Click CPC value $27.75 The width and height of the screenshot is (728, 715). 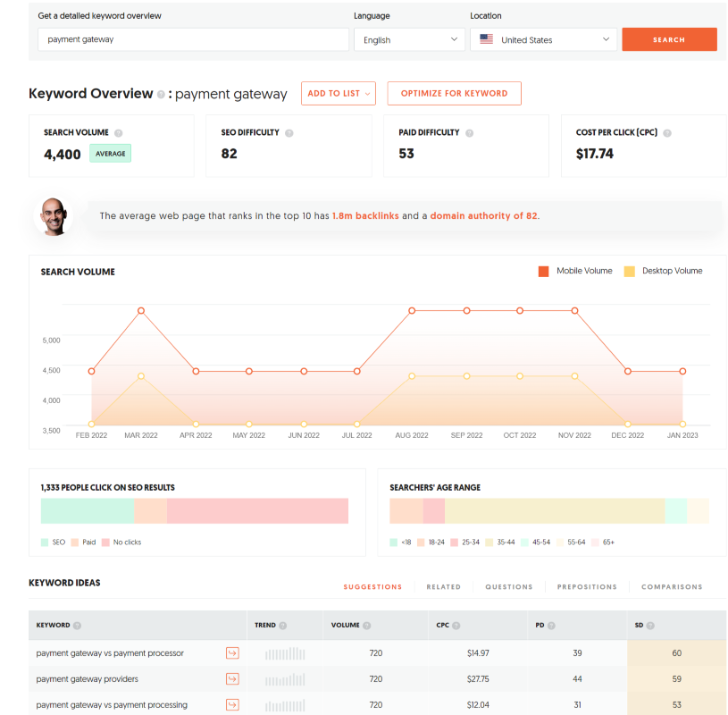coord(478,679)
